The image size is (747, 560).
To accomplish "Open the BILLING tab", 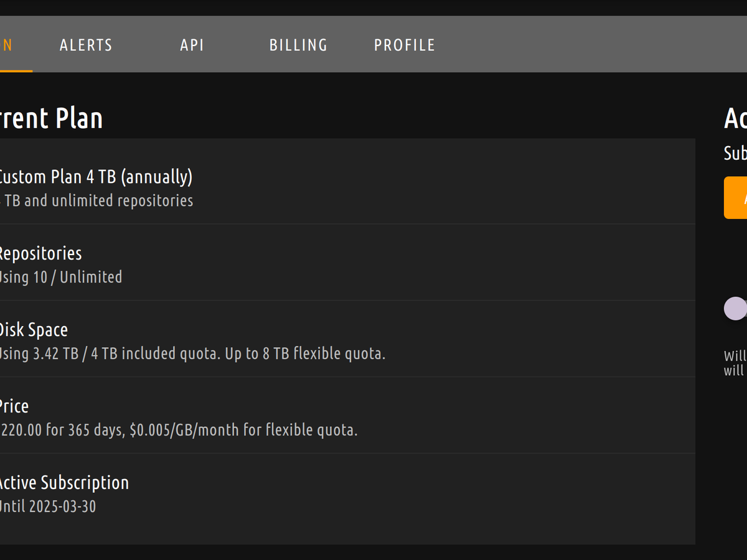I will point(298,45).
